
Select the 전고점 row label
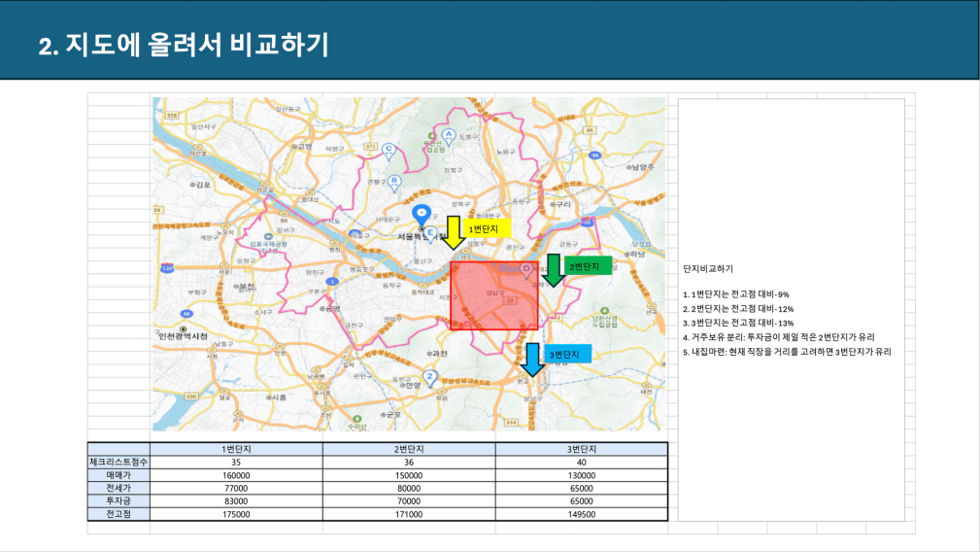pos(118,514)
